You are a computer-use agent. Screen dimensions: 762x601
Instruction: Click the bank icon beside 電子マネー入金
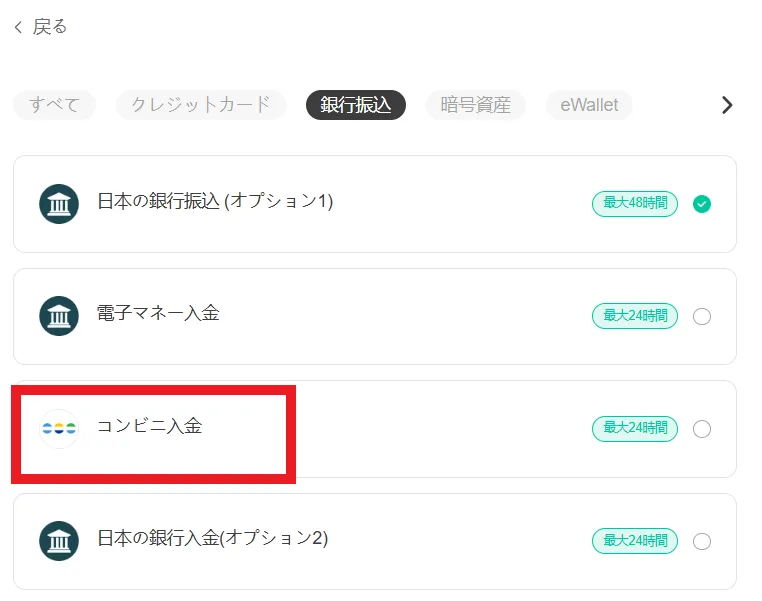click(x=59, y=316)
